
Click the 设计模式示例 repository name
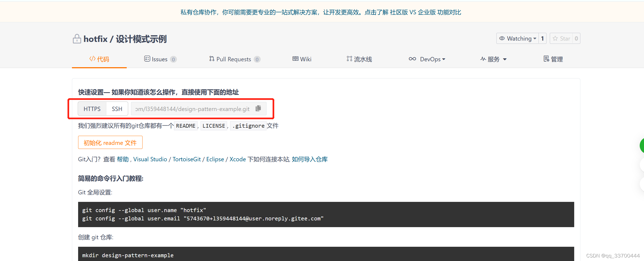(141, 39)
